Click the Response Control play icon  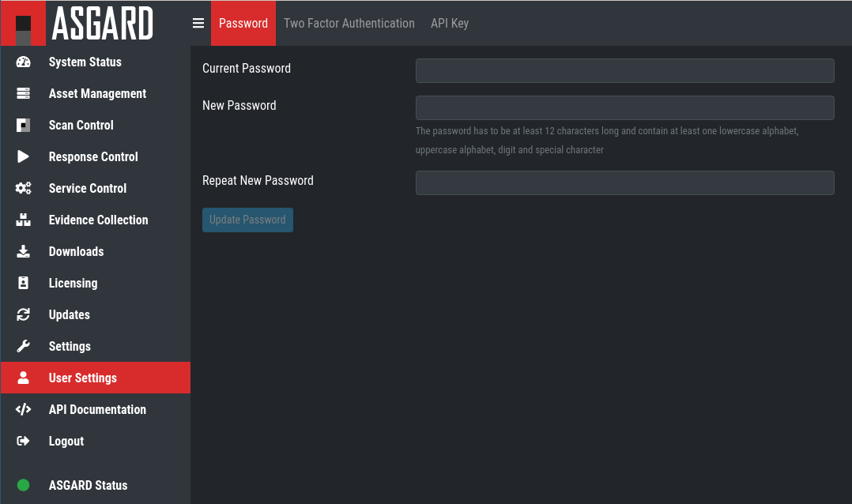24,156
